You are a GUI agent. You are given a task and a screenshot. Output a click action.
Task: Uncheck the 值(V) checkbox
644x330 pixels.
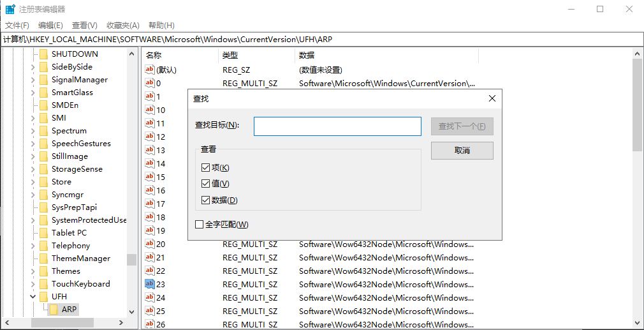point(205,184)
